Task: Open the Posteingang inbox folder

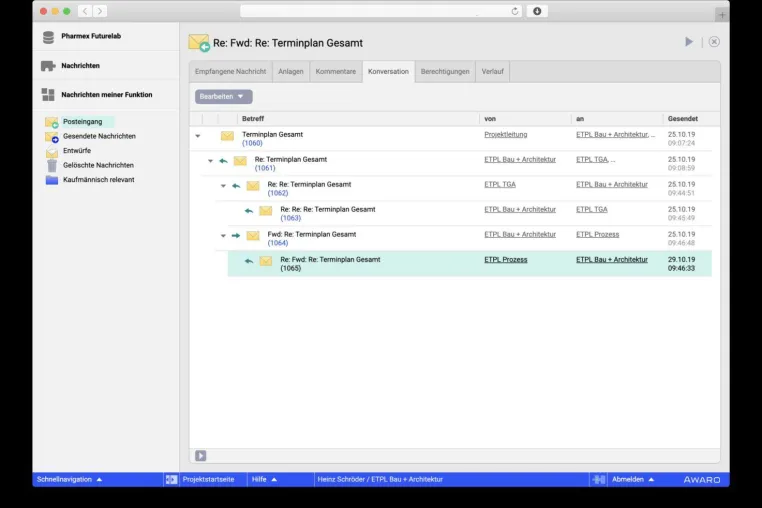Action: [83, 122]
